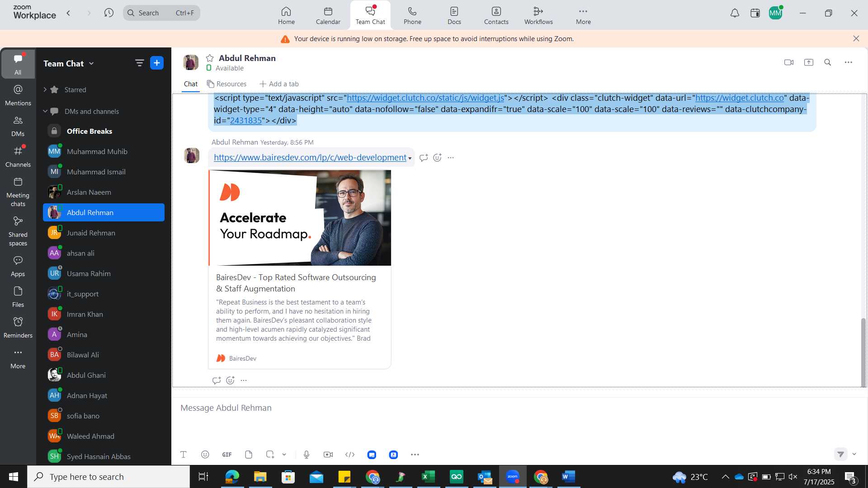Open the Workflows tab

[x=538, y=15]
